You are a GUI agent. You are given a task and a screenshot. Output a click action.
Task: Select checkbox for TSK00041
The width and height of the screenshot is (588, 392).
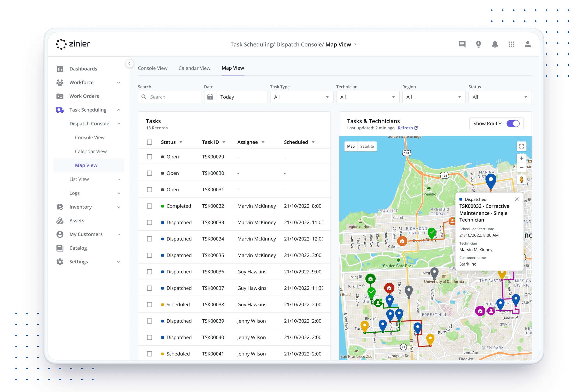click(x=149, y=354)
